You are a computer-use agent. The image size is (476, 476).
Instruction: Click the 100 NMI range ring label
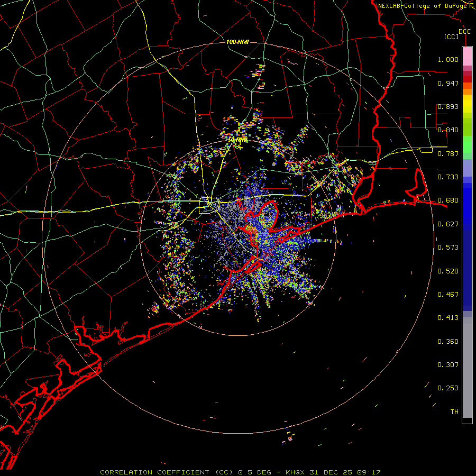237,42
